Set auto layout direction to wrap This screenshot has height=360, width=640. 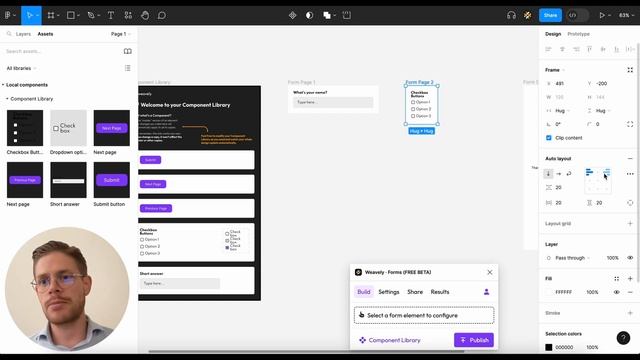569,174
